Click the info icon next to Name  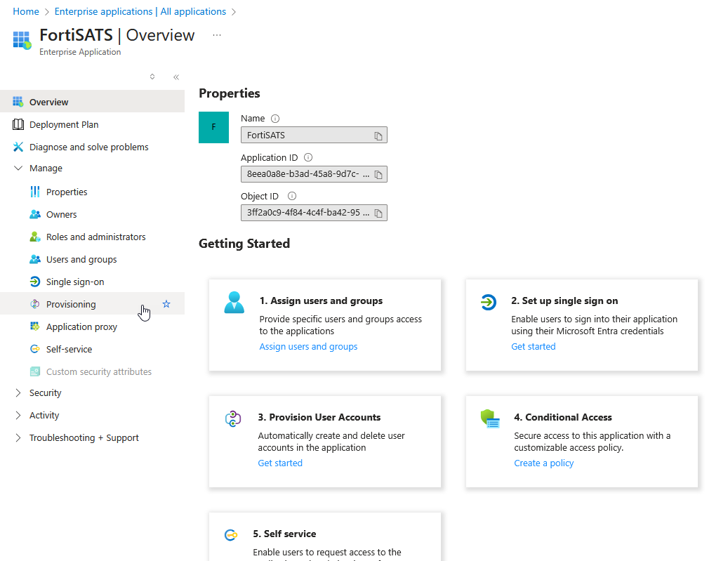pos(275,119)
